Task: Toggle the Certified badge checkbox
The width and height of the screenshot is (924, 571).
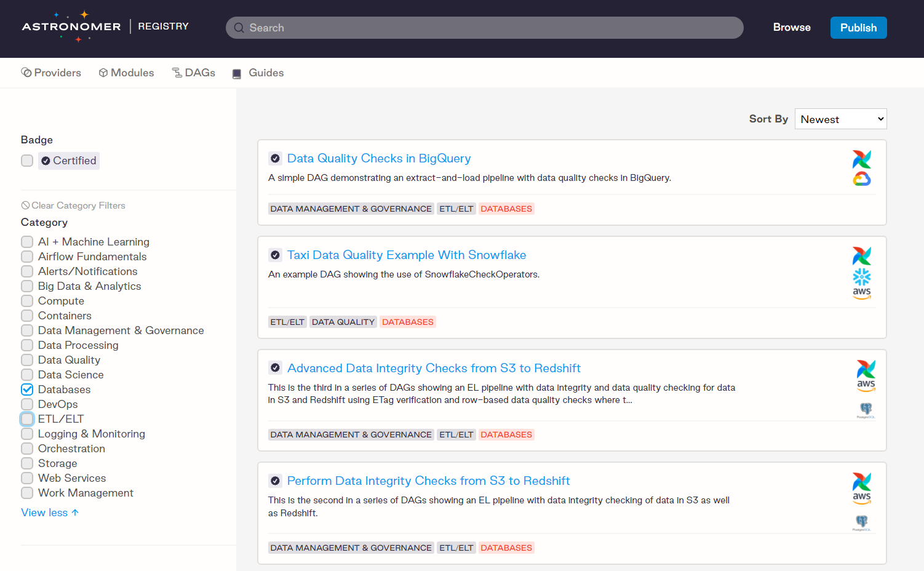Action: tap(27, 161)
